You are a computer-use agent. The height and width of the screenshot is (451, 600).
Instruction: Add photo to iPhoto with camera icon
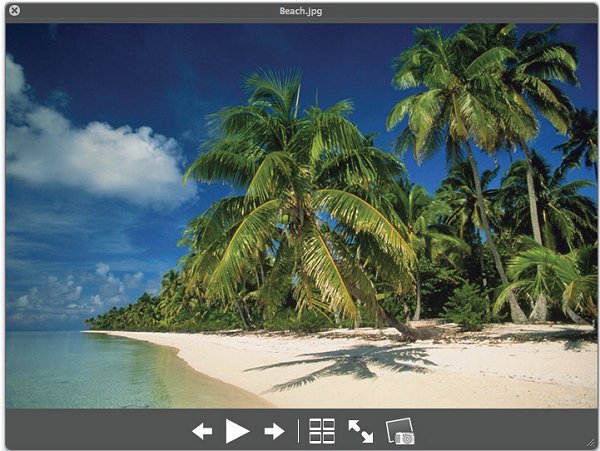coord(400,431)
